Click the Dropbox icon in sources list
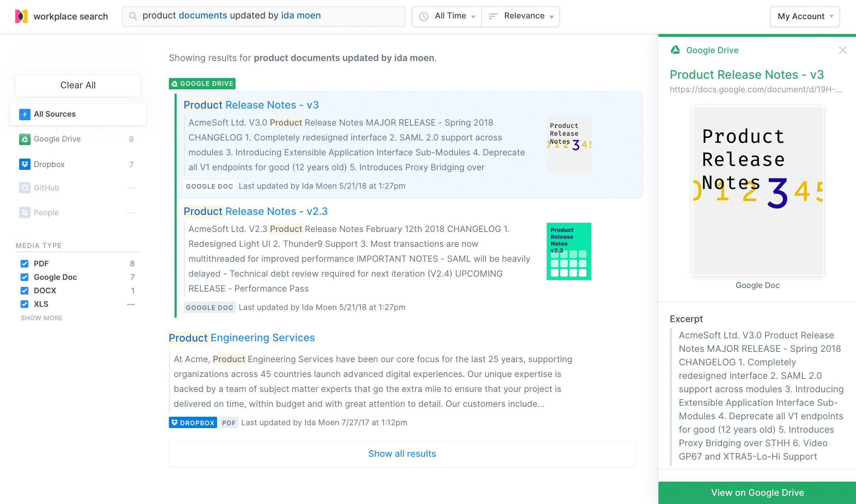 [24, 164]
